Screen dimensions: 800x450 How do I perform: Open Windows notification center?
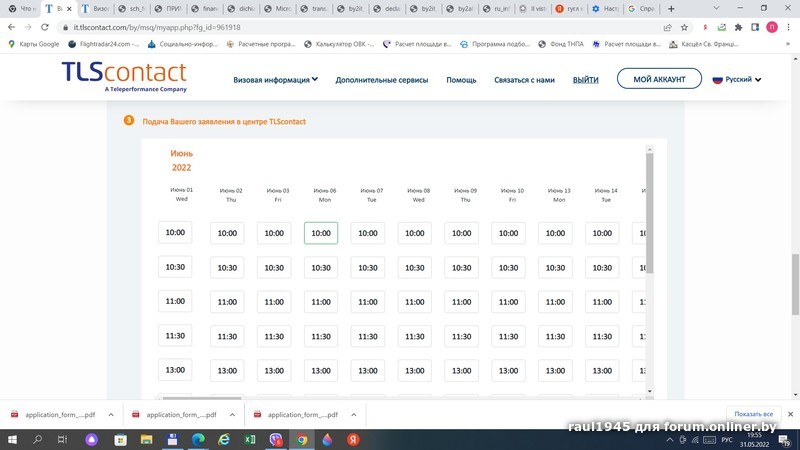coord(785,440)
